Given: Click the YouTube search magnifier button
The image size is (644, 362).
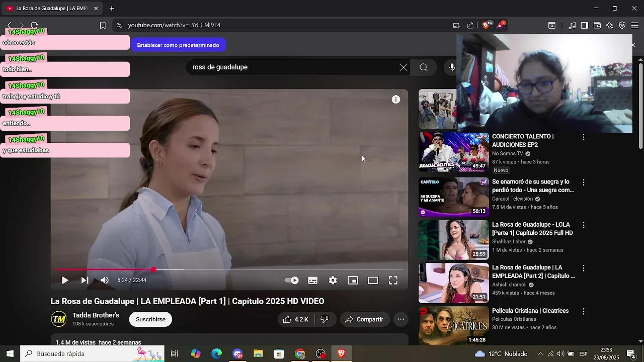Looking at the screenshot, I should [x=424, y=67].
